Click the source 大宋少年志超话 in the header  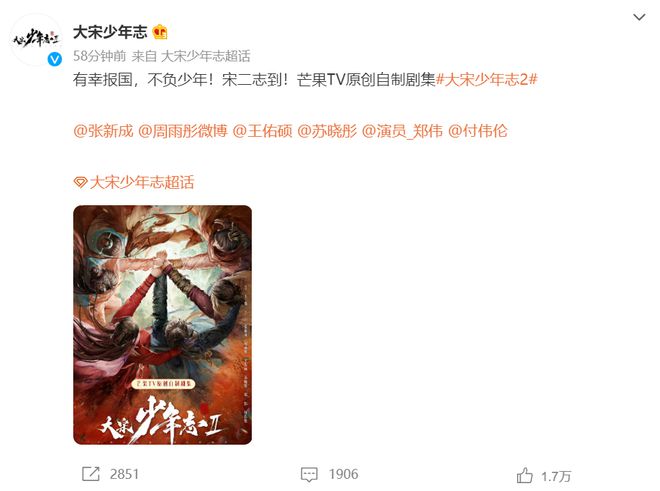pyautogui.click(x=206, y=56)
